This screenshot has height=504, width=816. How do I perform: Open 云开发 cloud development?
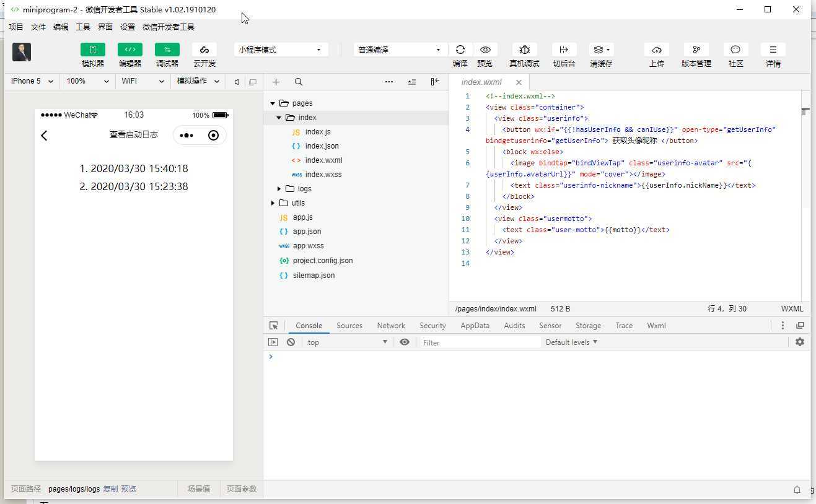click(204, 50)
